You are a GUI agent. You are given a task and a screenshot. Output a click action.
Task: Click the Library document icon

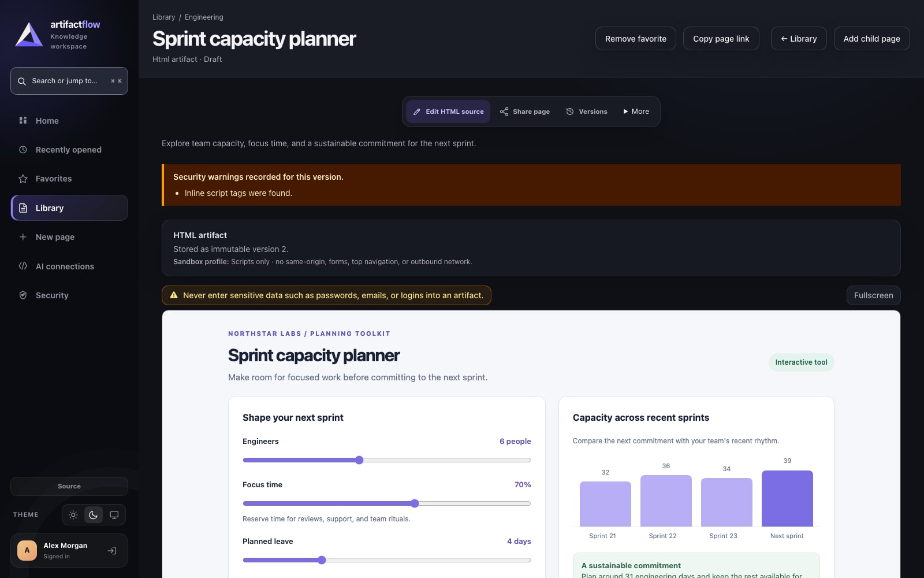click(x=23, y=208)
